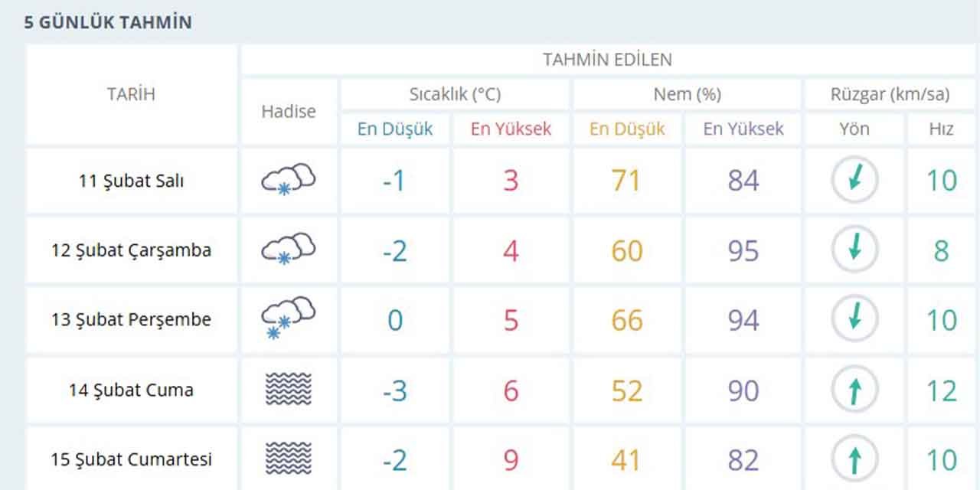The image size is (980, 490).
Task: Click wind direction arrow for 12 Şubat Çarşamba
Action: [854, 250]
